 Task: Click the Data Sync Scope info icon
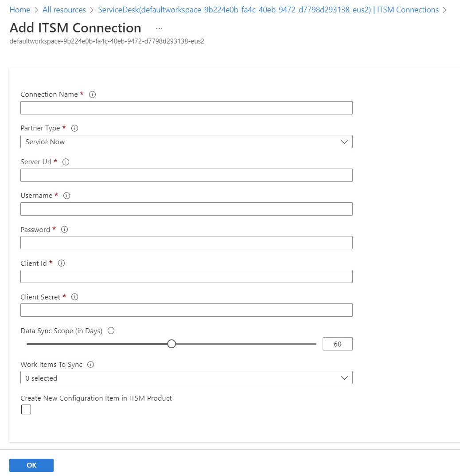[111, 330]
